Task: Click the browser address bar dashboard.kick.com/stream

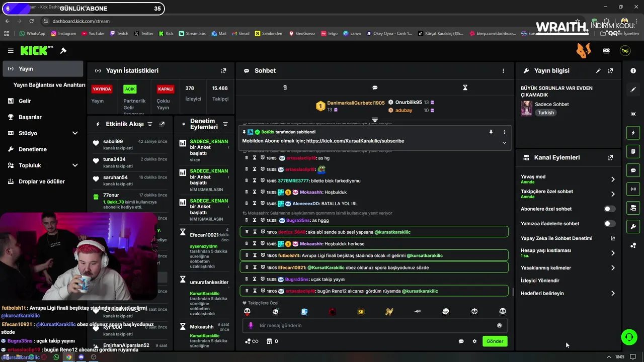Action: (81, 21)
